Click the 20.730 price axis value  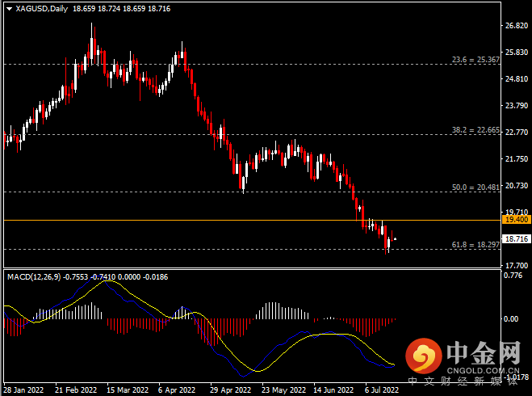(x=517, y=186)
